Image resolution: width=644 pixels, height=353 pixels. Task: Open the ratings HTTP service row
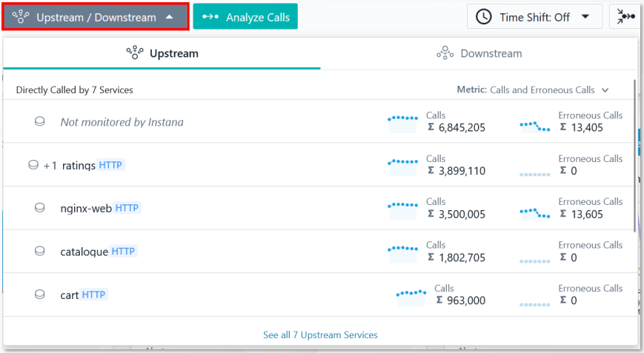click(x=319, y=165)
